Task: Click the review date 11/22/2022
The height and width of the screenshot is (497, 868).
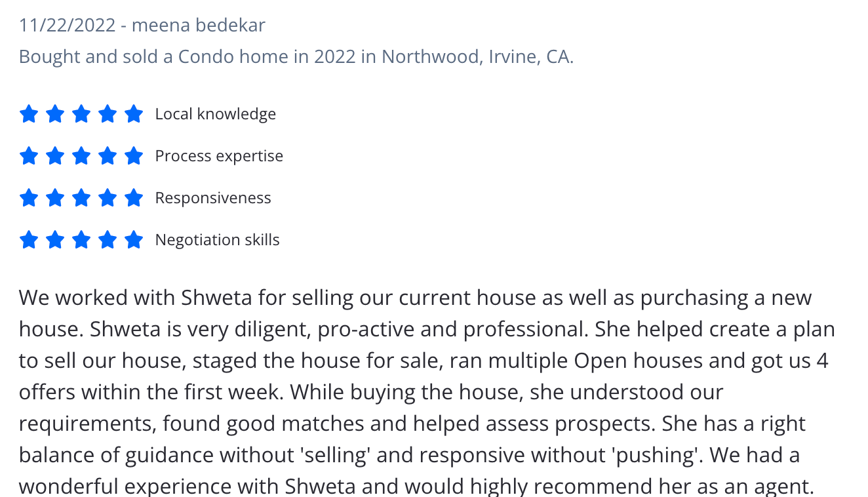Action: click(68, 26)
